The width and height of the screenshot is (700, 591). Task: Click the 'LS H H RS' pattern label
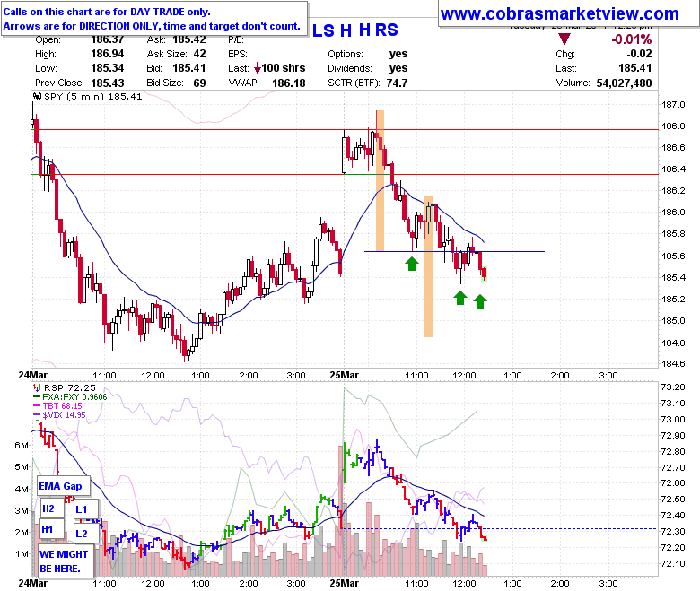pos(354,30)
